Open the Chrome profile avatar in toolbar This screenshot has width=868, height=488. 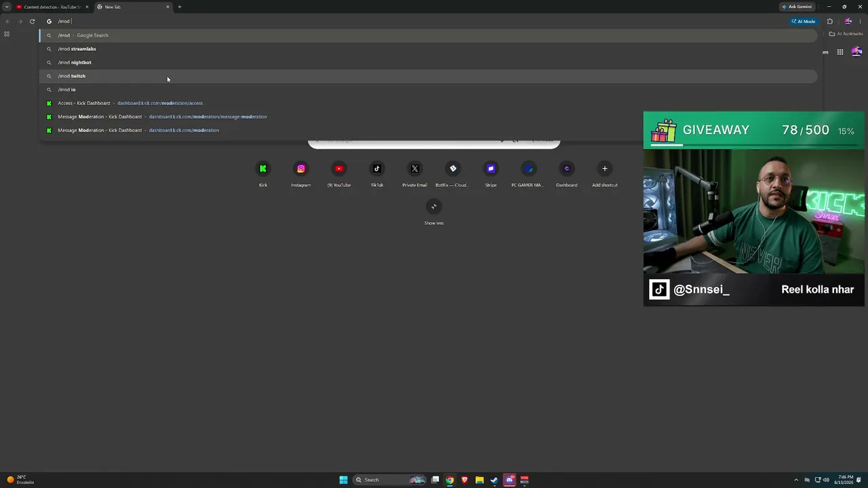coord(848,21)
